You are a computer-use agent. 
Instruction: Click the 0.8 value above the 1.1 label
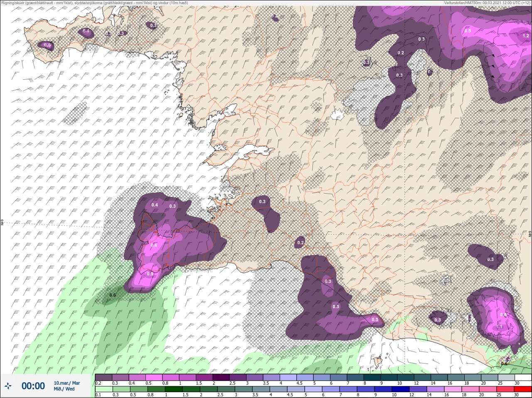tap(503, 314)
